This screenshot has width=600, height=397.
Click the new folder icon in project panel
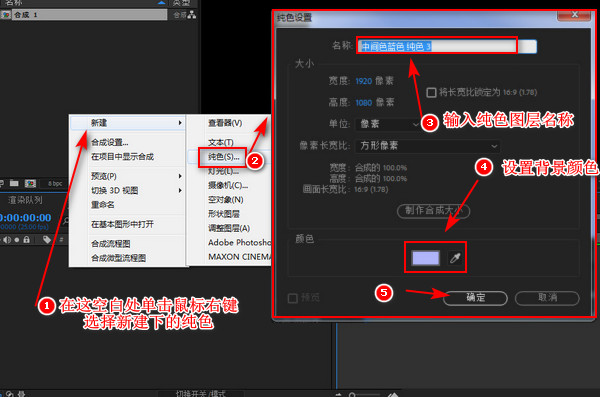[14, 183]
